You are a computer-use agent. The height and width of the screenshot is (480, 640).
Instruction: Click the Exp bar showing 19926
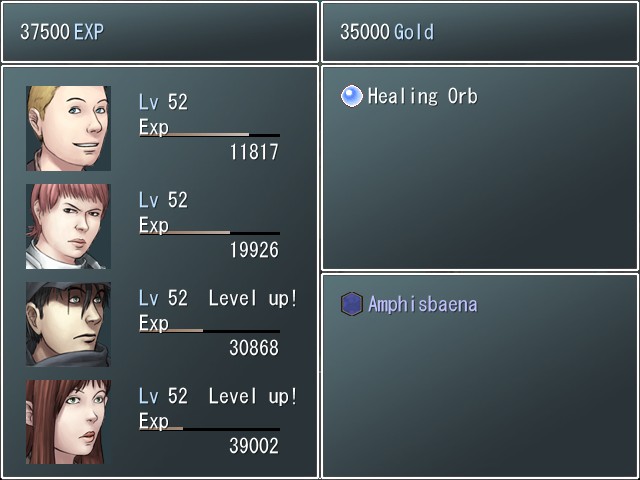pos(210,233)
